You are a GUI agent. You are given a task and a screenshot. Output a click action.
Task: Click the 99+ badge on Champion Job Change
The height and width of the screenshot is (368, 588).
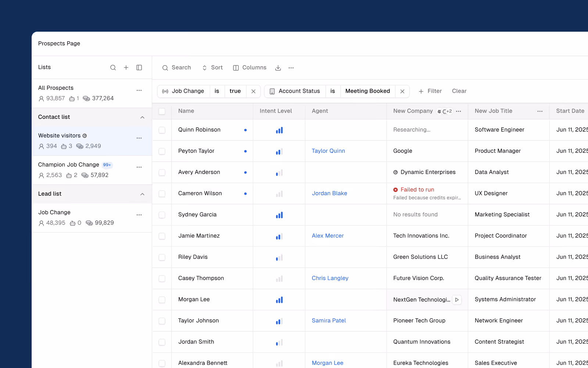(x=107, y=165)
